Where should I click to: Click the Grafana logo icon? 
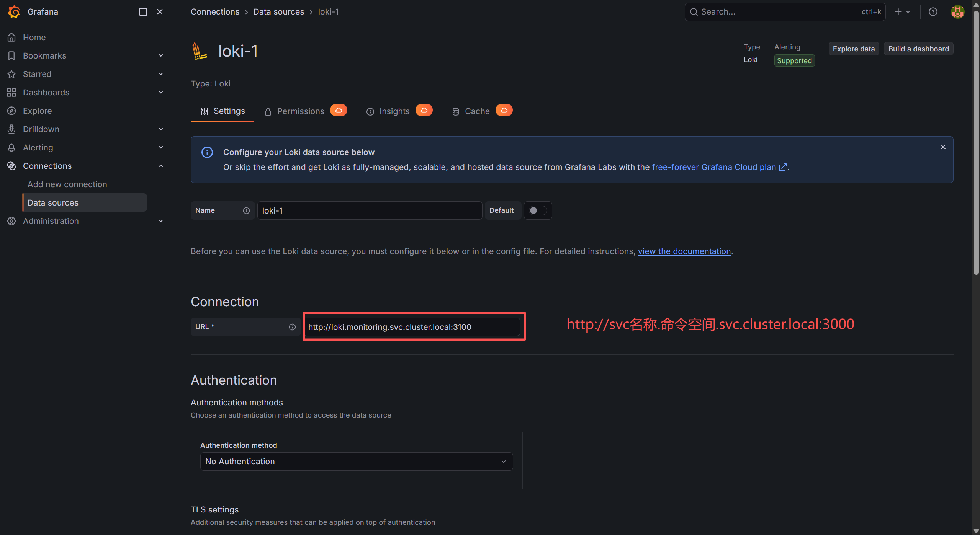click(x=14, y=11)
